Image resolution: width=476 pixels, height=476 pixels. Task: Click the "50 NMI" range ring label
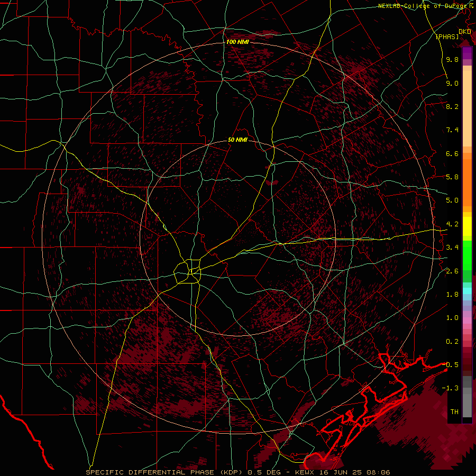coord(237,140)
